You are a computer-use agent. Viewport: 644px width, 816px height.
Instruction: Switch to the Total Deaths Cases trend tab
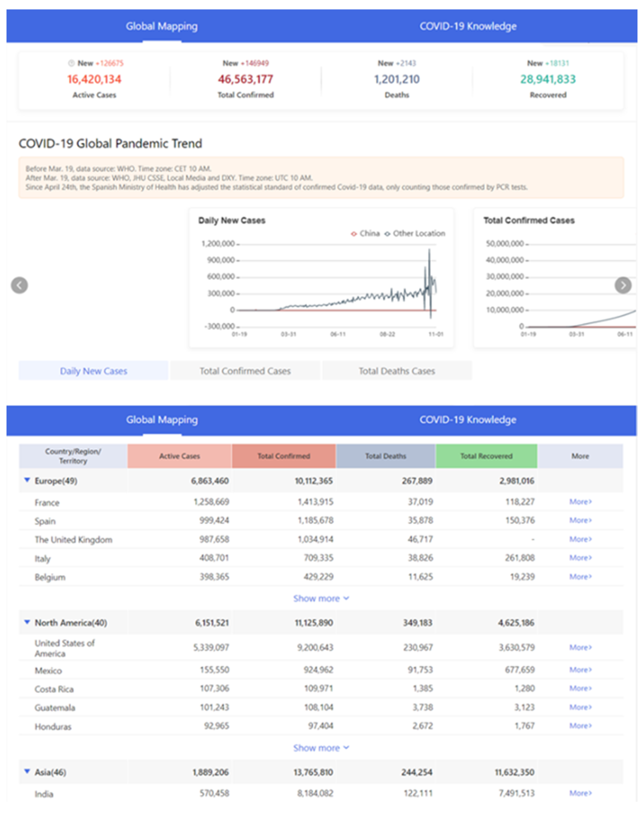tap(397, 371)
